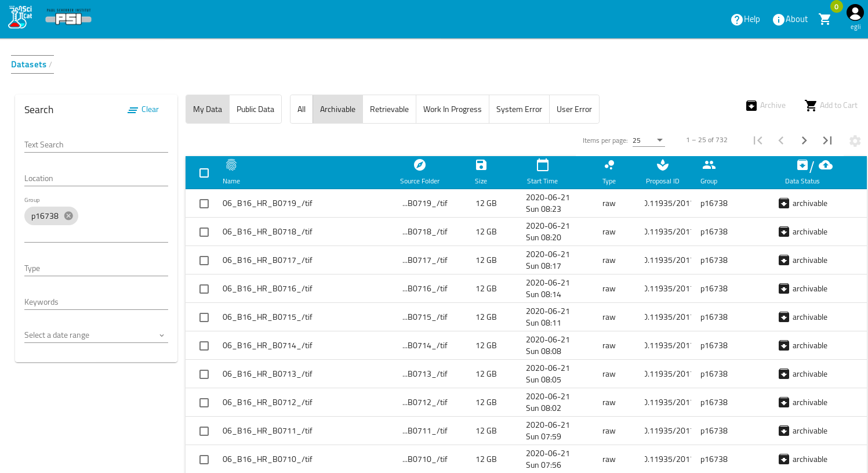
Task: Click source folder ...B0713_/tif cell
Action: [x=425, y=374]
